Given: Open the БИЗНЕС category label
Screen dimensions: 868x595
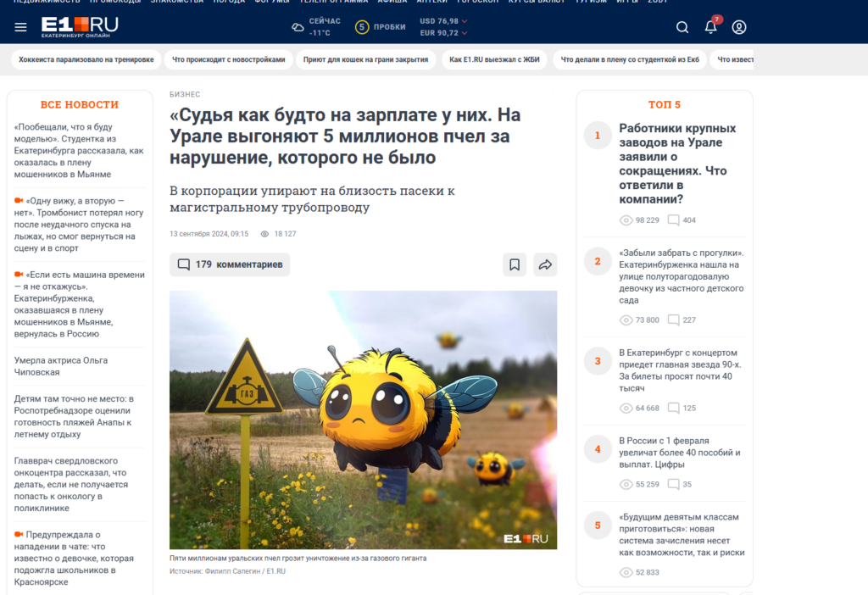Looking at the screenshot, I should (x=185, y=95).
